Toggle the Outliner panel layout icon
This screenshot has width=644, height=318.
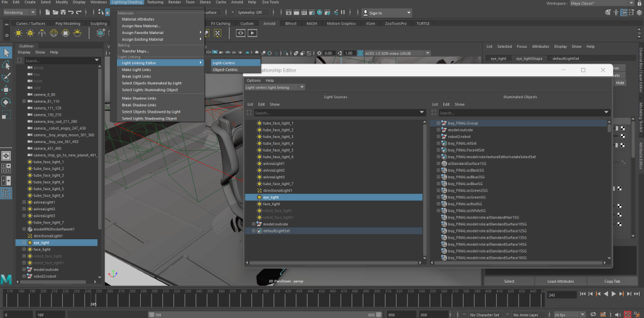[6, 193]
